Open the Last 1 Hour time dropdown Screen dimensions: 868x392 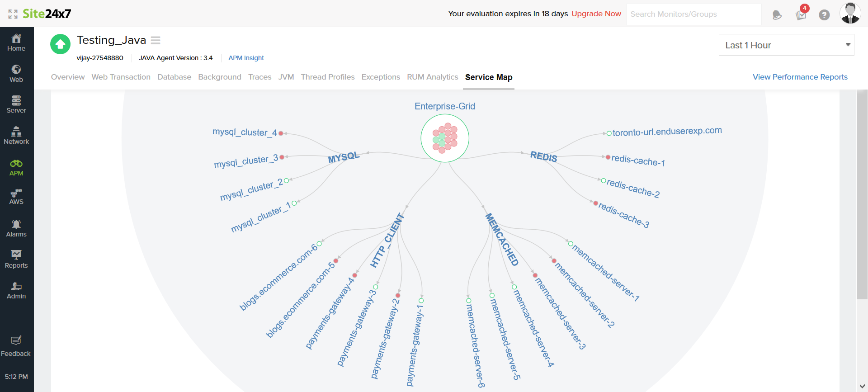click(x=786, y=45)
